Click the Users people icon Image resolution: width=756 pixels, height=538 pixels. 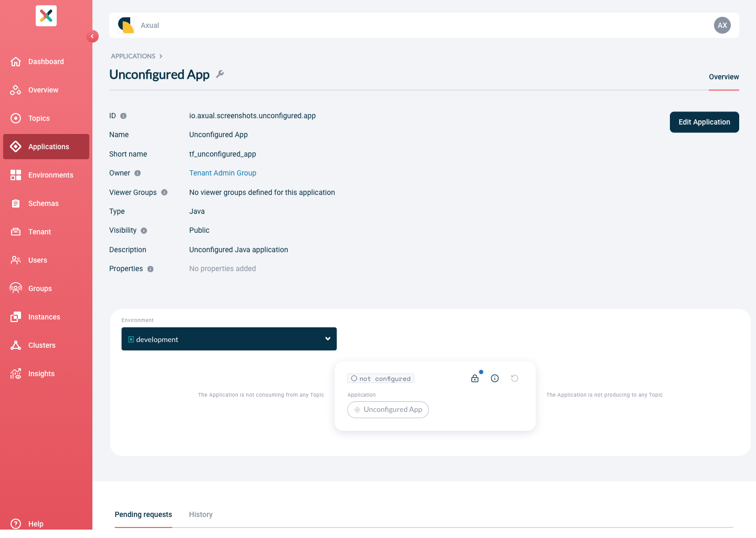16,260
